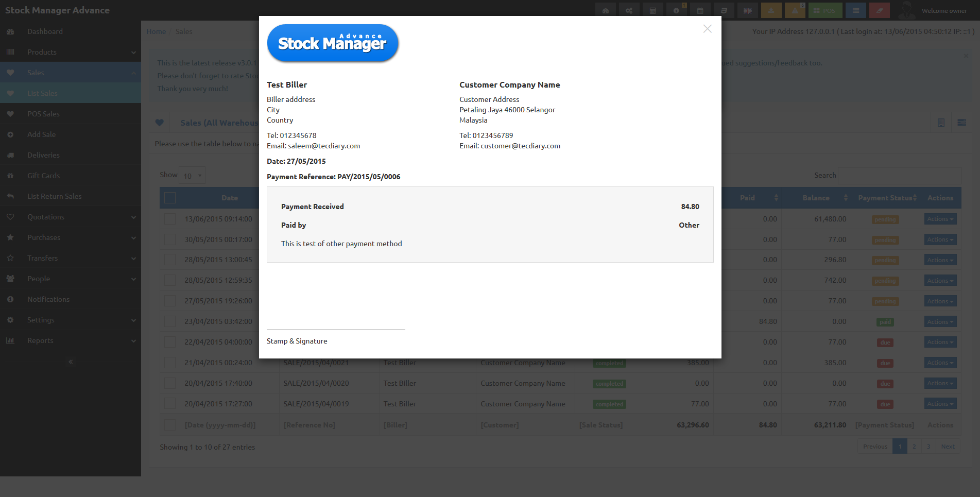The height and width of the screenshot is (497, 980).
Task: Open the settings gears icon in toolbar
Action: tap(629, 10)
